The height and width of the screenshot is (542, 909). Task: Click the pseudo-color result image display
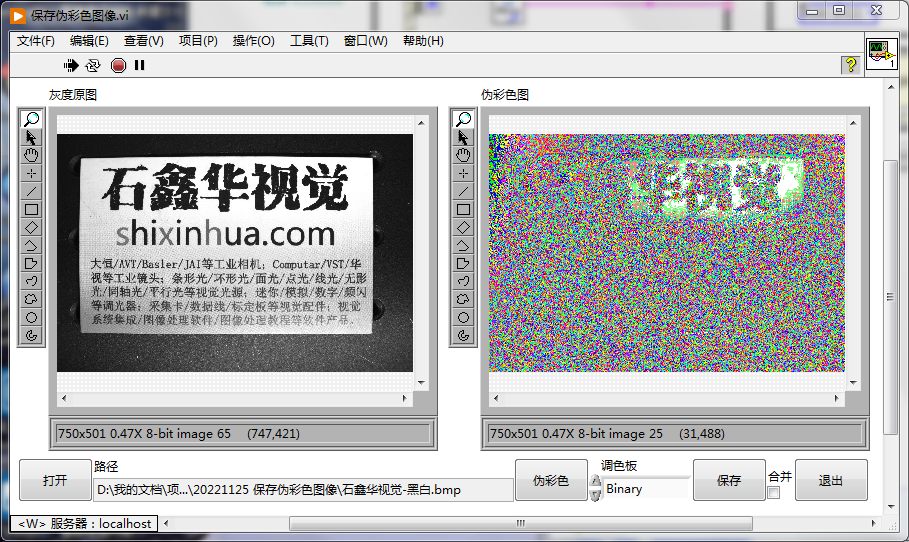coord(667,253)
